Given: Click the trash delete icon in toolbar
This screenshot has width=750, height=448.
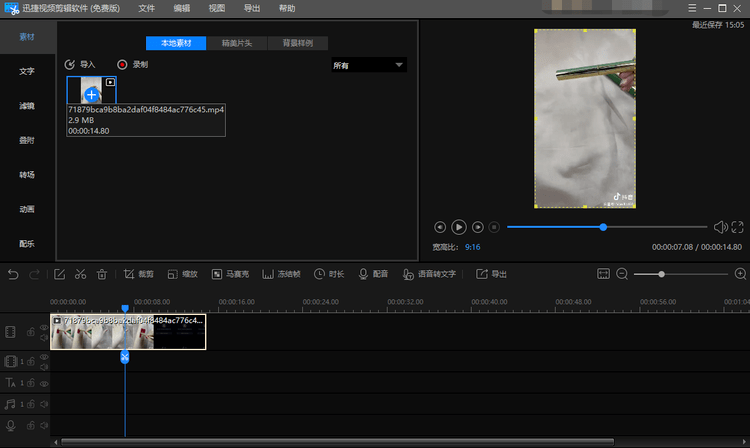Looking at the screenshot, I should (x=101, y=274).
